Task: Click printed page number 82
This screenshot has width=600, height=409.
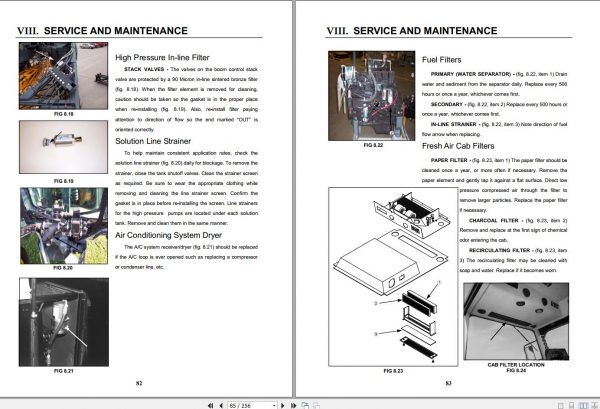Action: pyautogui.click(x=139, y=383)
